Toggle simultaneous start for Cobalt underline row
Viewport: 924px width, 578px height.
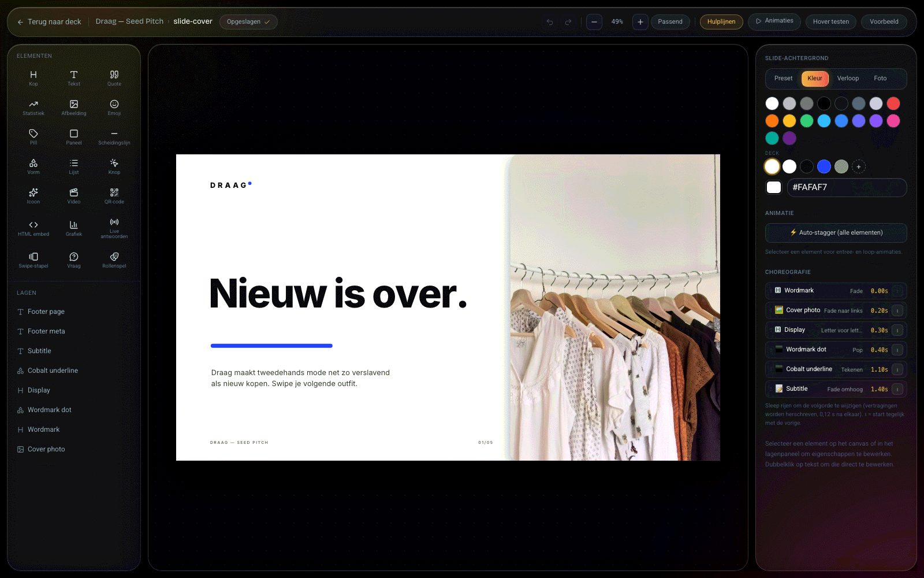tap(897, 369)
